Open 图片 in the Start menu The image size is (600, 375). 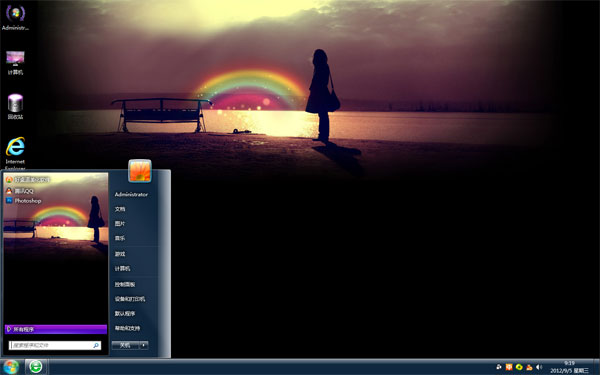120,223
